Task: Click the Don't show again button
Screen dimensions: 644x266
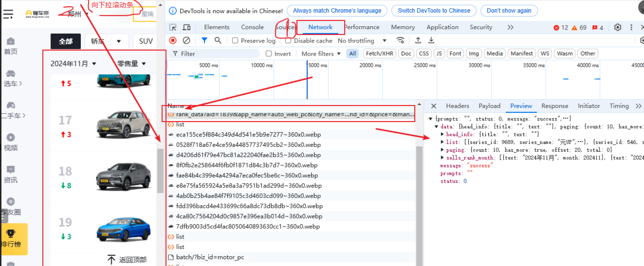Action: click(509, 11)
